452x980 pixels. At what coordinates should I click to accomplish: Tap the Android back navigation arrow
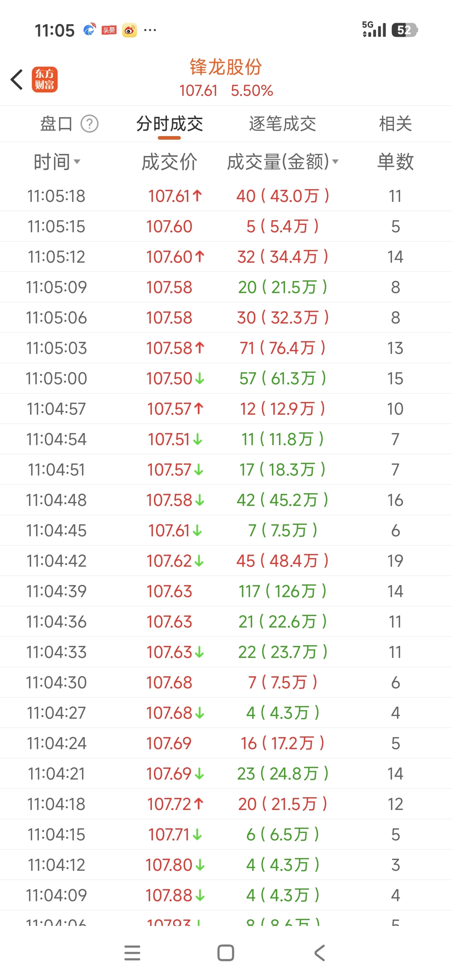tap(320, 953)
